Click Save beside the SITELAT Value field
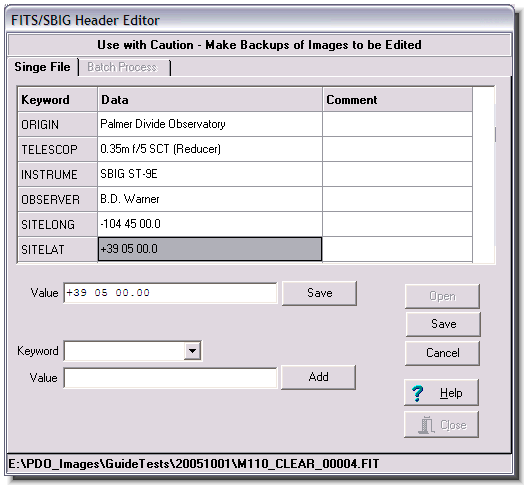The height and width of the screenshot is (487, 525). point(319,293)
